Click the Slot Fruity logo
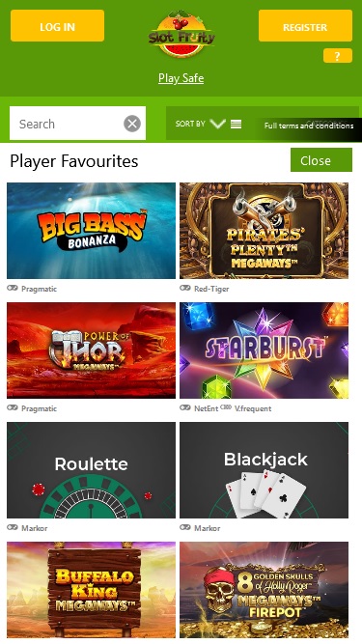The height and width of the screenshot is (644, 362). click(181, 35)
